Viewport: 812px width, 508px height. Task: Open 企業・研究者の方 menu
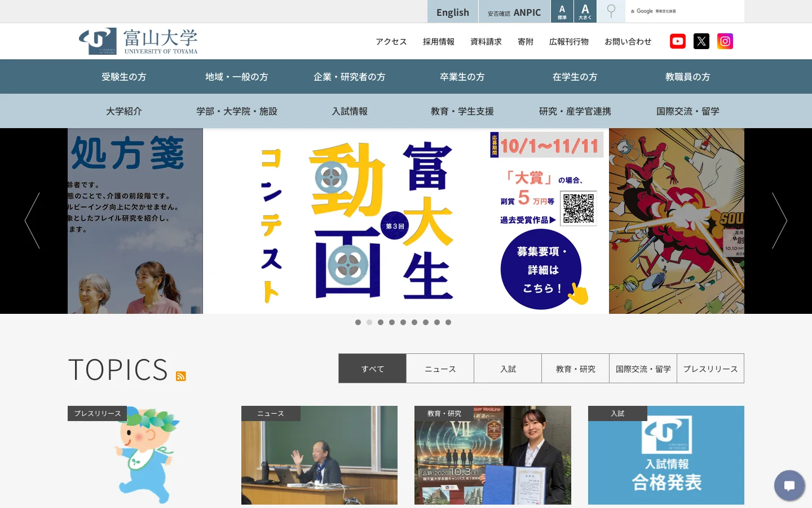tap(350, 77)
